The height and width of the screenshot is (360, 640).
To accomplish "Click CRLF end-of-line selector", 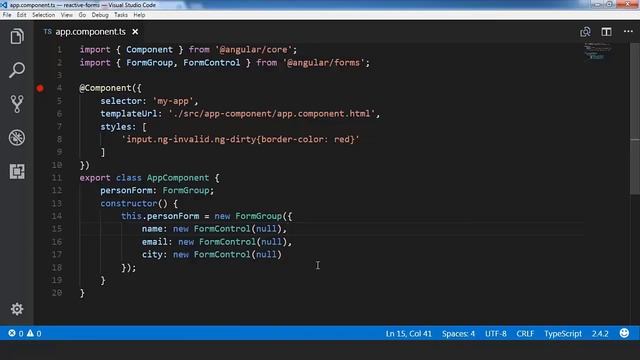I will (525, 333).
